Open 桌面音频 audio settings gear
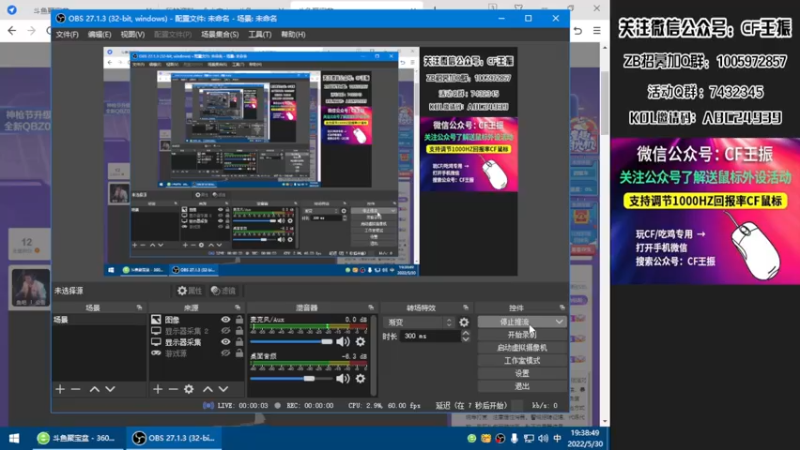The height and width of the screenshot is (450, 800). (360, 379)
